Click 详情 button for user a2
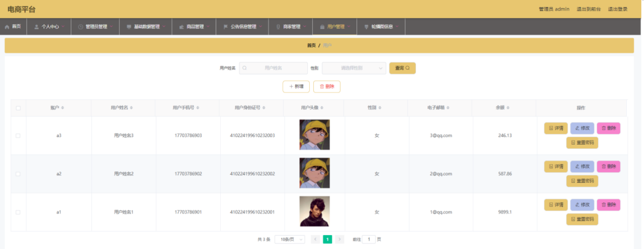The height and width of the screenshot is (249, 644). pyautogui.click(x=556, y=166)
